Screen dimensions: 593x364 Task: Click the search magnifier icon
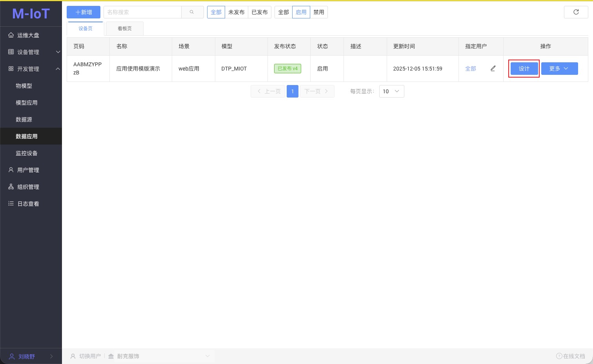point(192,12)
